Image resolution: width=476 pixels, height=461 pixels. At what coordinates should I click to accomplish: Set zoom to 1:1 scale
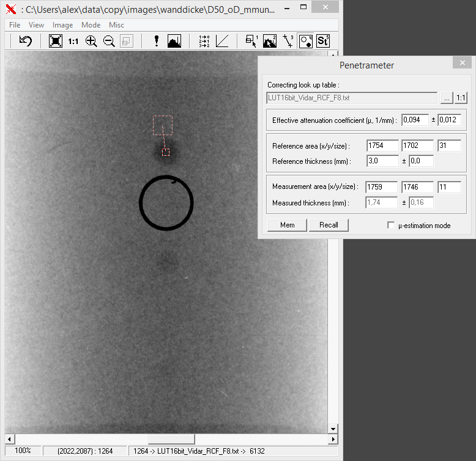73,42
